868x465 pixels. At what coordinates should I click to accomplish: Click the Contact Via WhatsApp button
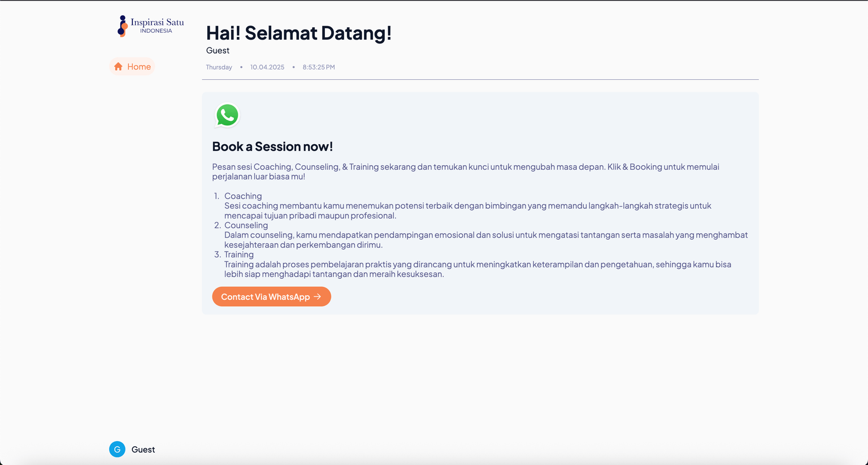(x=271, y=296)
